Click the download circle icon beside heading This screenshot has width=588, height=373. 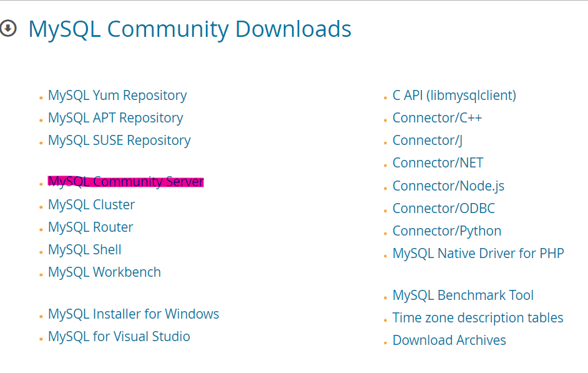tap(7, 28)
